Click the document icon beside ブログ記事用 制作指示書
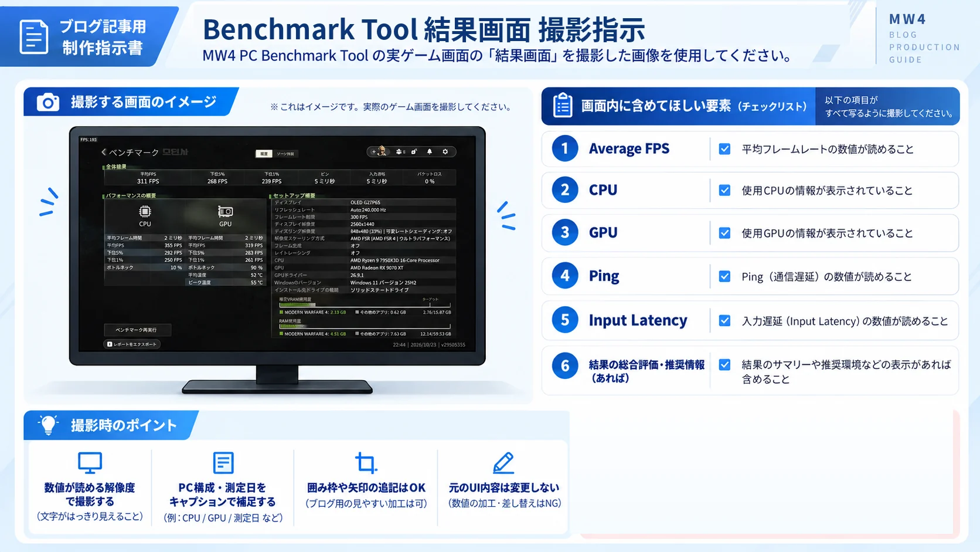This screenshot has width=980, height=552. coord(34,37)
